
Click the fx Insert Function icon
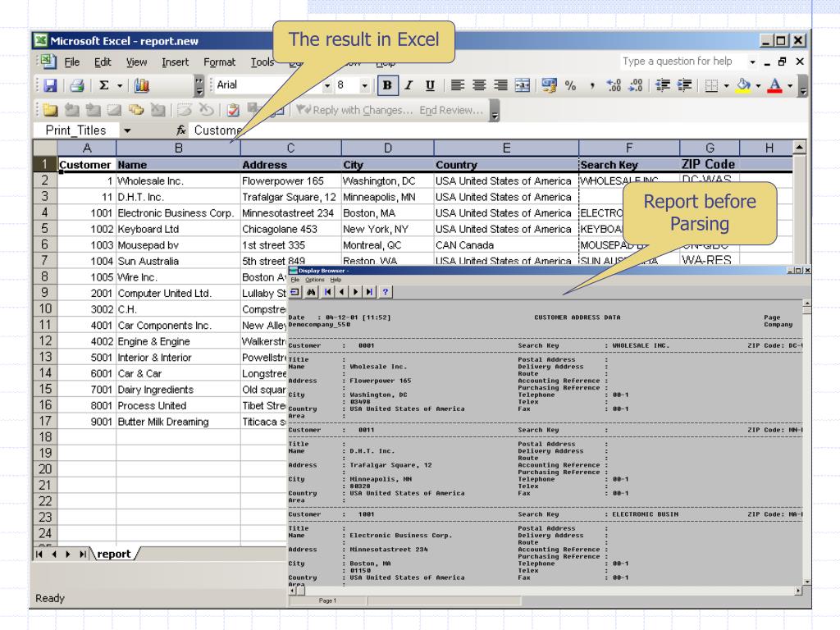click(x=181, y=130)
